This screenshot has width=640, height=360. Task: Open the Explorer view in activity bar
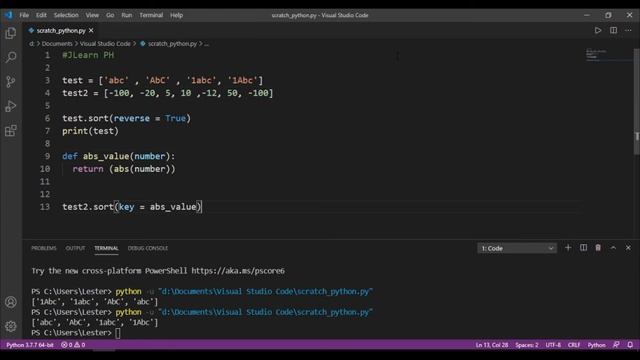(x=11, y=33)
